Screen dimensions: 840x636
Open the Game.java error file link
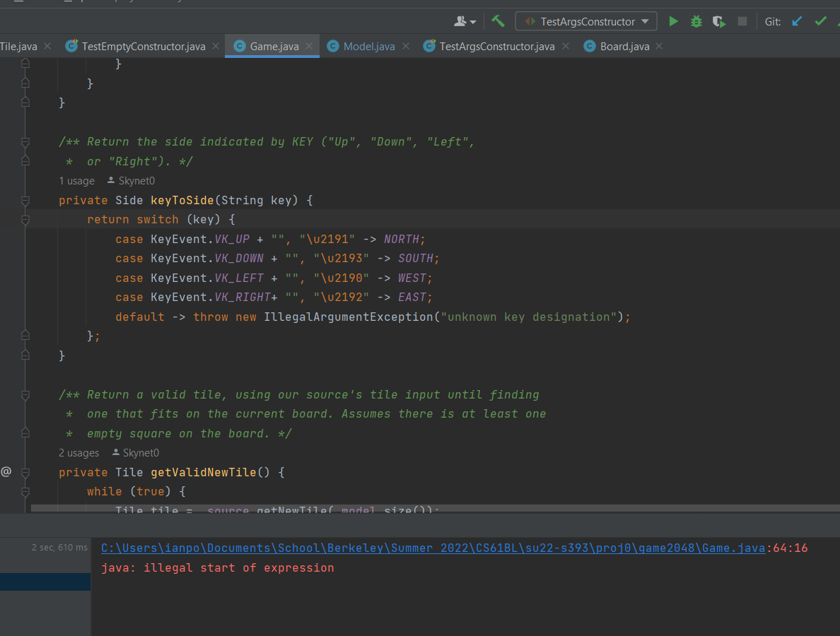(433, 548)
